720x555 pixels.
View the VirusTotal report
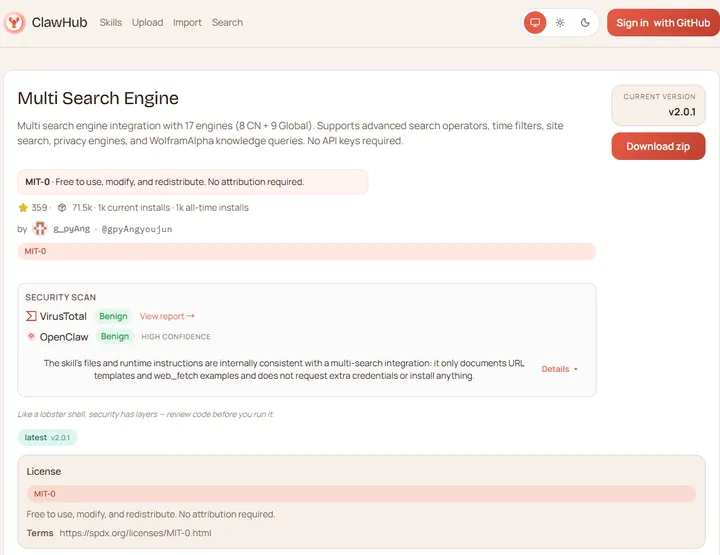coord(167,316)
